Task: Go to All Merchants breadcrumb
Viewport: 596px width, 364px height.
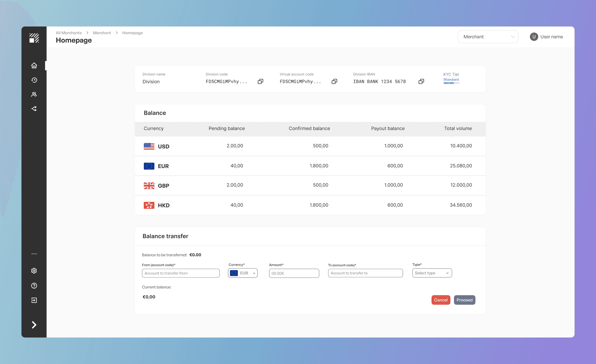Action: tap(69, 33)
